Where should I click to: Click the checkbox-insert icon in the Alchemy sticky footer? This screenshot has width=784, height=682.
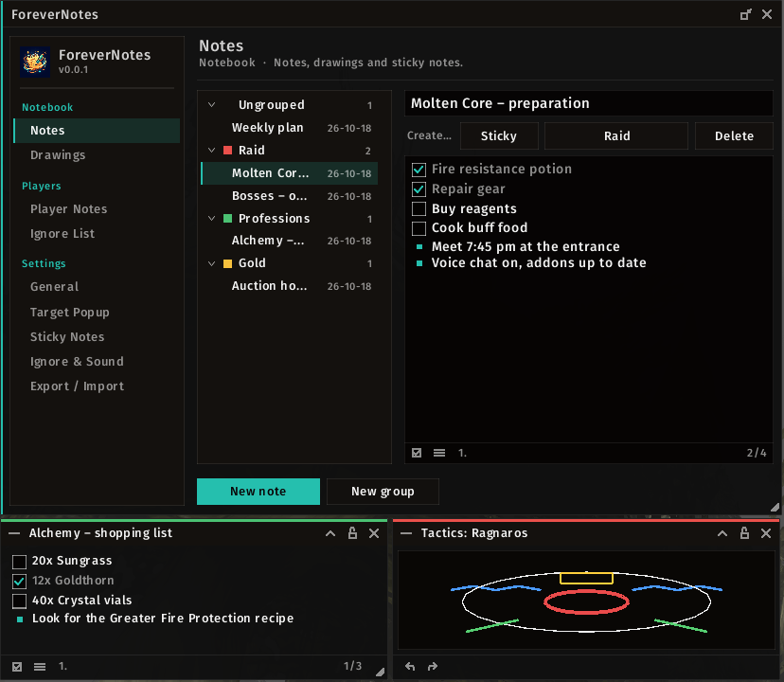click(17, 667)
